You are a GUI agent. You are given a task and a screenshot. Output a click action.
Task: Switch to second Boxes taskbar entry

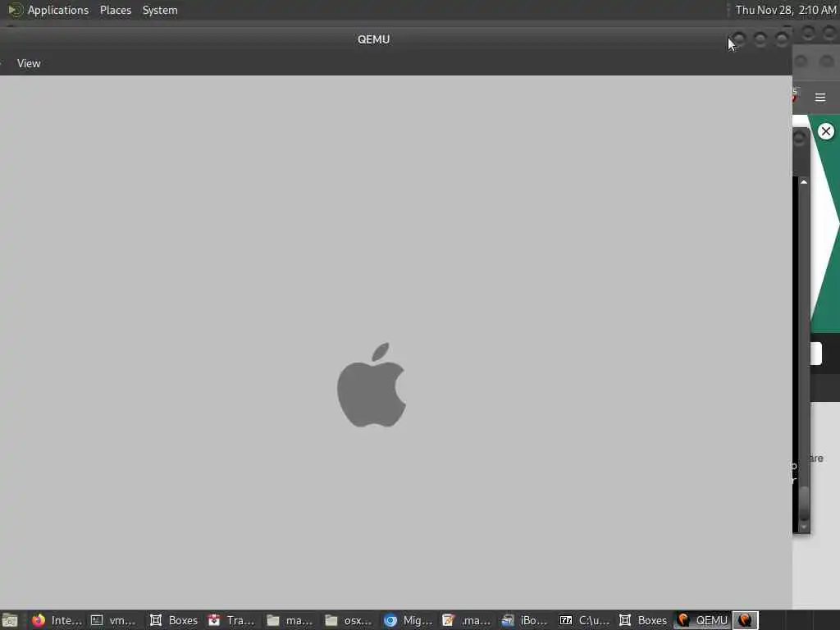[x=643, y=620]
